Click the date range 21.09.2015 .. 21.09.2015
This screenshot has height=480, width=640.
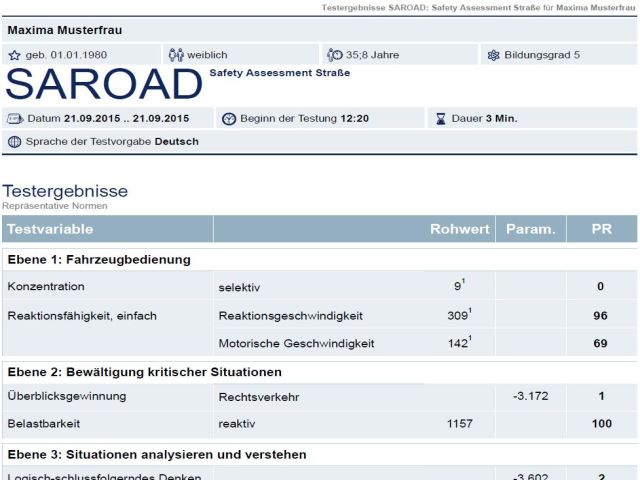(127, 119)
